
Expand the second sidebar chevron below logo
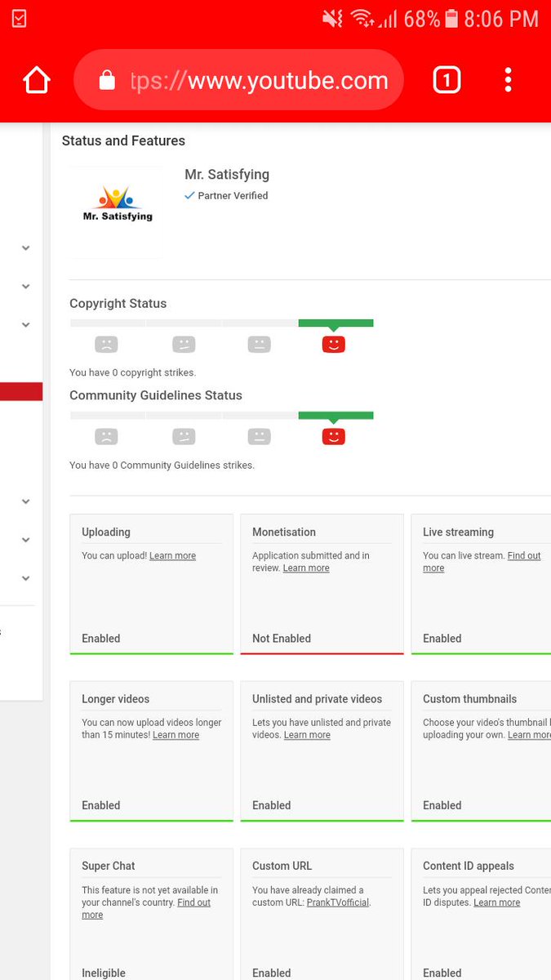pos(25,287)
